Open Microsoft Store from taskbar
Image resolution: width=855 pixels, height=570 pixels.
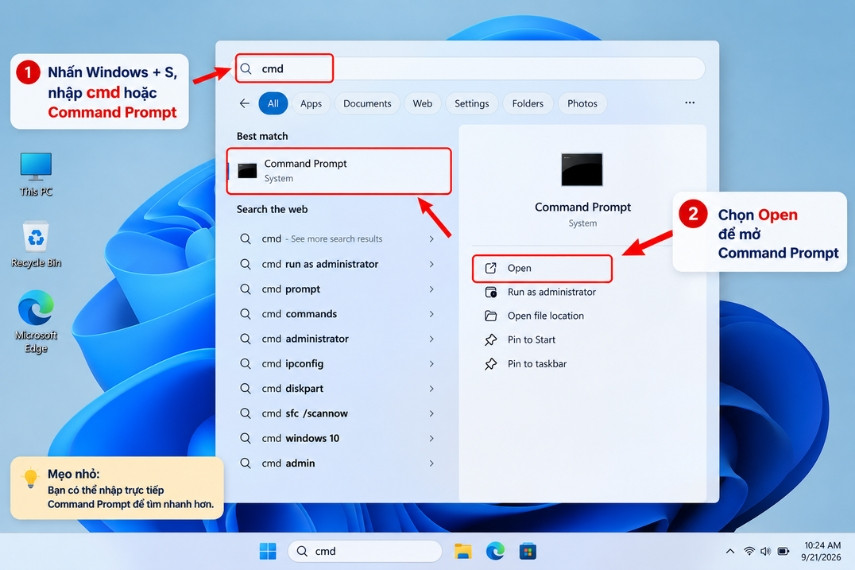coord(527,551)
